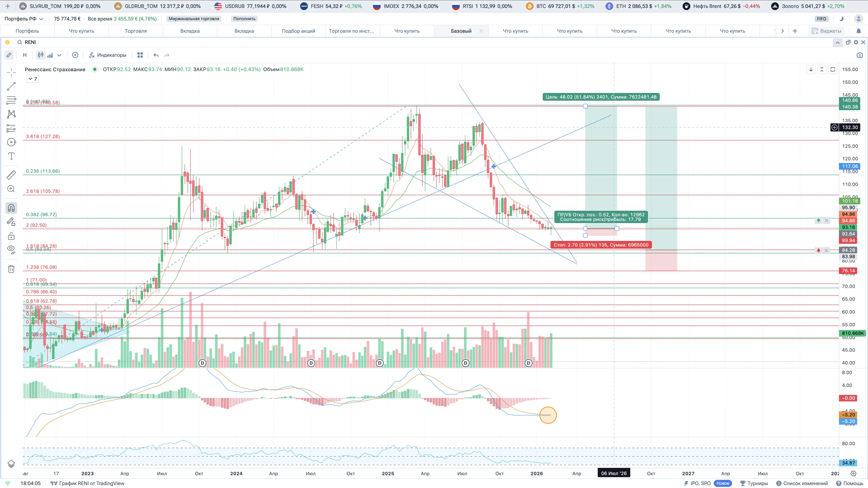The image size is (868, 488).
Task: Toggle stay-in-drawing-mode pencil lock
Action: tap(11, 222)
